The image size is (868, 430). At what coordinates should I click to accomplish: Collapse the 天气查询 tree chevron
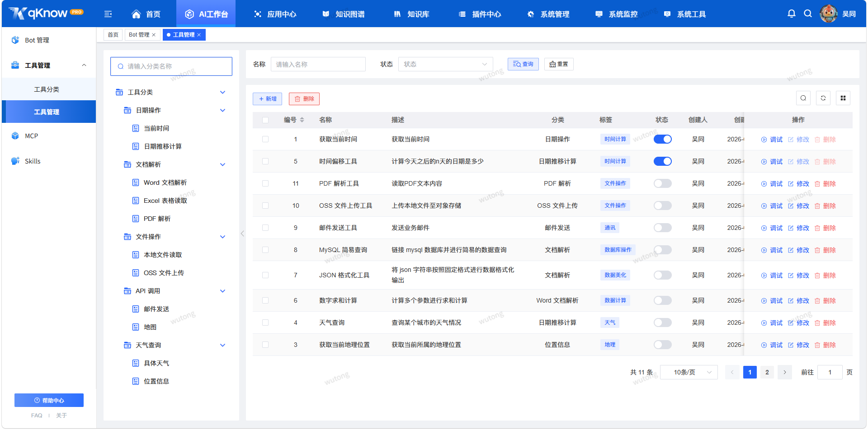[x=222, y=345]
